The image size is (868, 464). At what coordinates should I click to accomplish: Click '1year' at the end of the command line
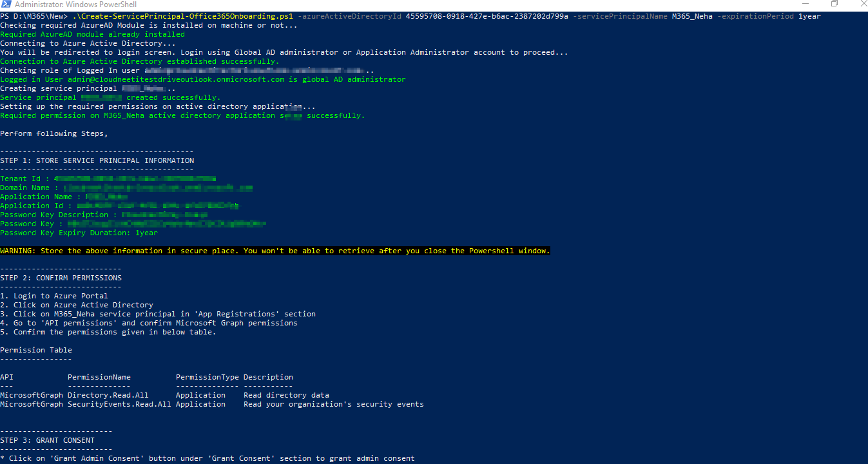point(809,16)
